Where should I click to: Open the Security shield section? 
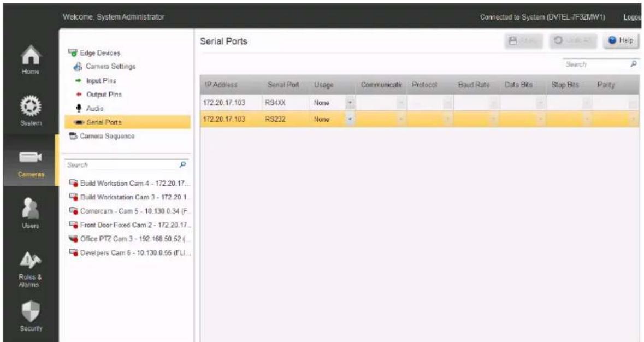[31, 316]
